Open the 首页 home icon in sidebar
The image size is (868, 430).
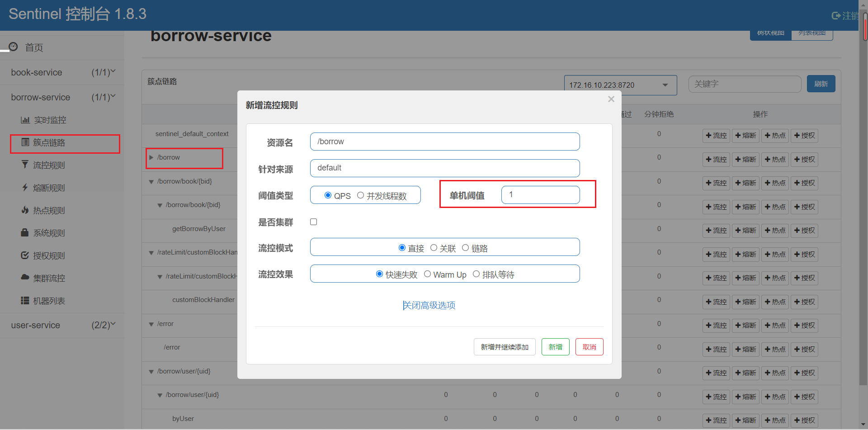[13, 47]
